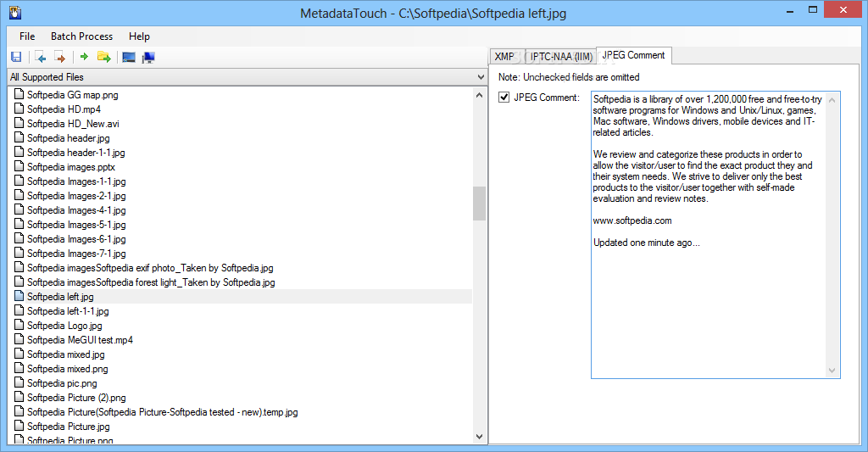Select Softpedia Images-1-1.jpg file
Viewport: 868px width, 452px height.
[76, 181]
